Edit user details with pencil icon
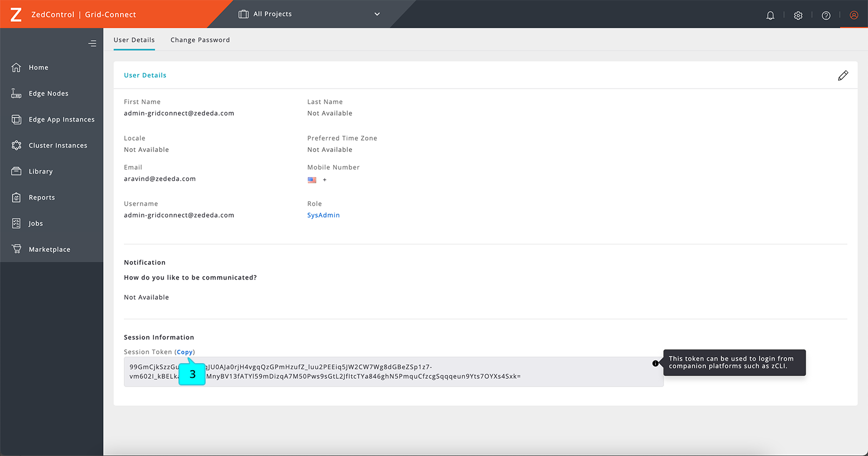 click(x=843, y=75)
